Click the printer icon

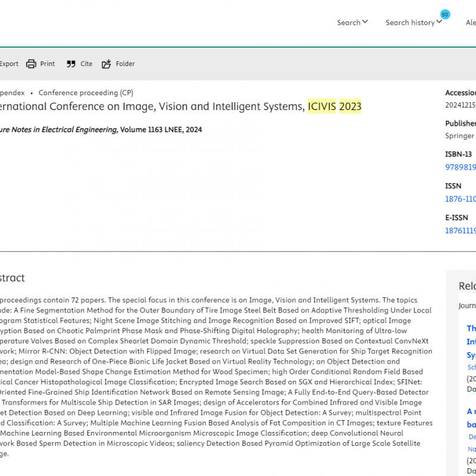pos(32,64)
